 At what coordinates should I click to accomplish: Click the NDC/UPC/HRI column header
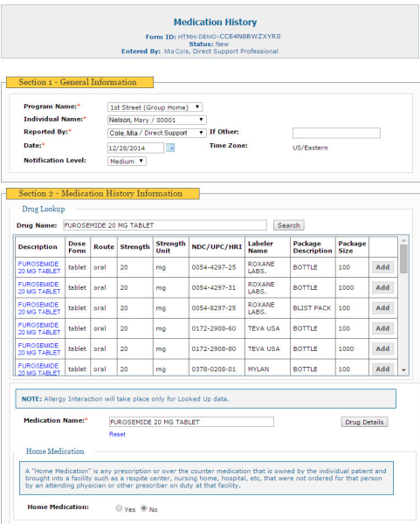217,246
